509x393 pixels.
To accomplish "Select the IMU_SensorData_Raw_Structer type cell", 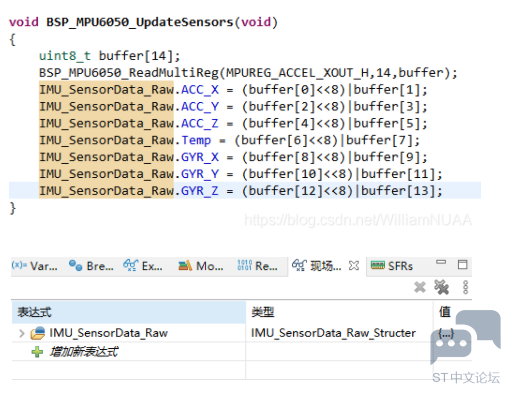I will tap(333, 333).
